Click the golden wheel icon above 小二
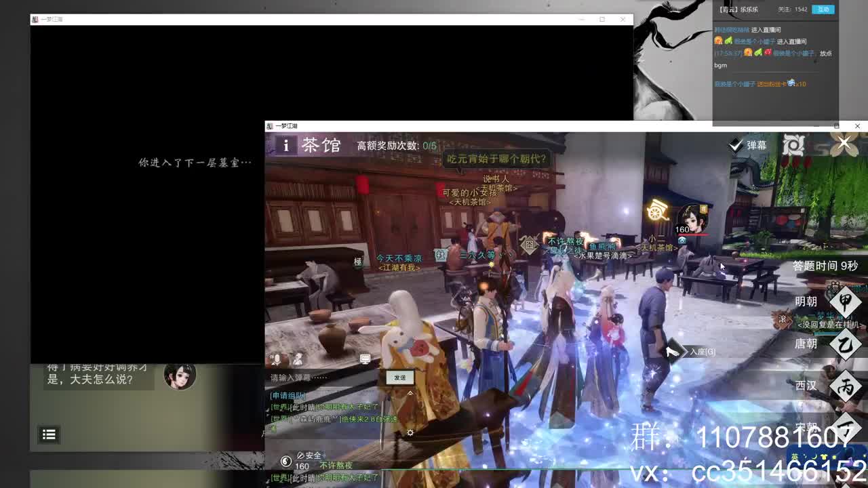The image size is (868, 488). click(x=657, y=211)
